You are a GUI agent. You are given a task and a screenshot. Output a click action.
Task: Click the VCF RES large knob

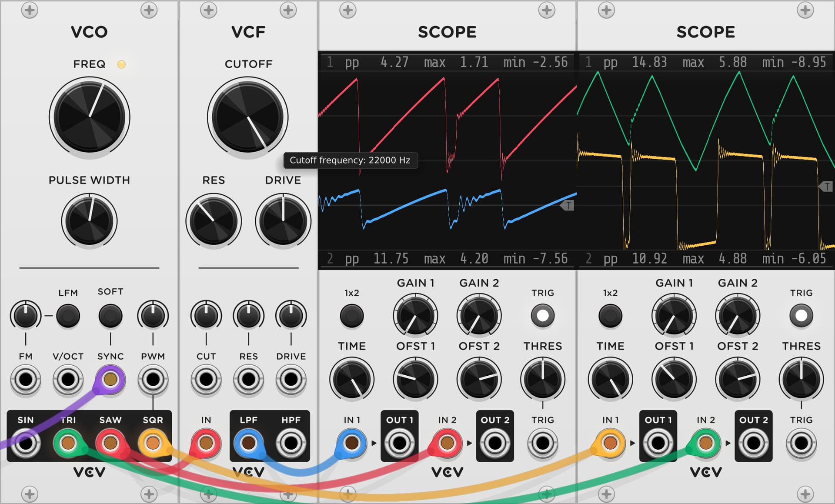click(x=214, y=221)
